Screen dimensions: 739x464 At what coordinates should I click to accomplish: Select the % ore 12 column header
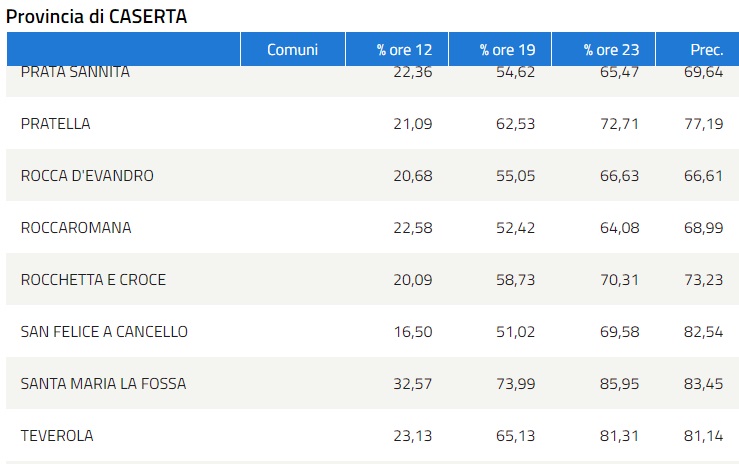(404, 49)
